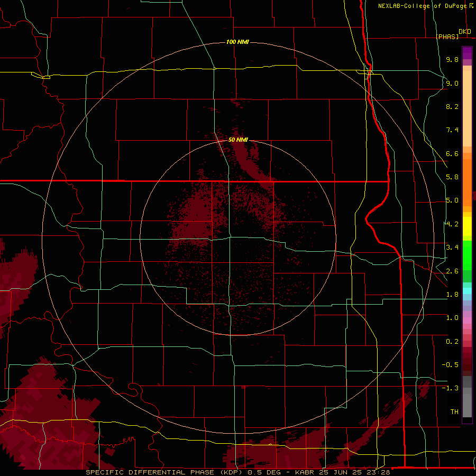Click the 9.8 value on the color scale
The width and height of the screenshot is (476, 476).
[452, 59]
